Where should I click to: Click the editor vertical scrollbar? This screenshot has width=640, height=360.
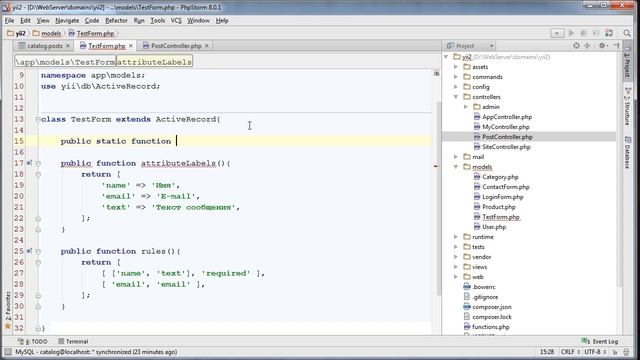click(439, 198)
